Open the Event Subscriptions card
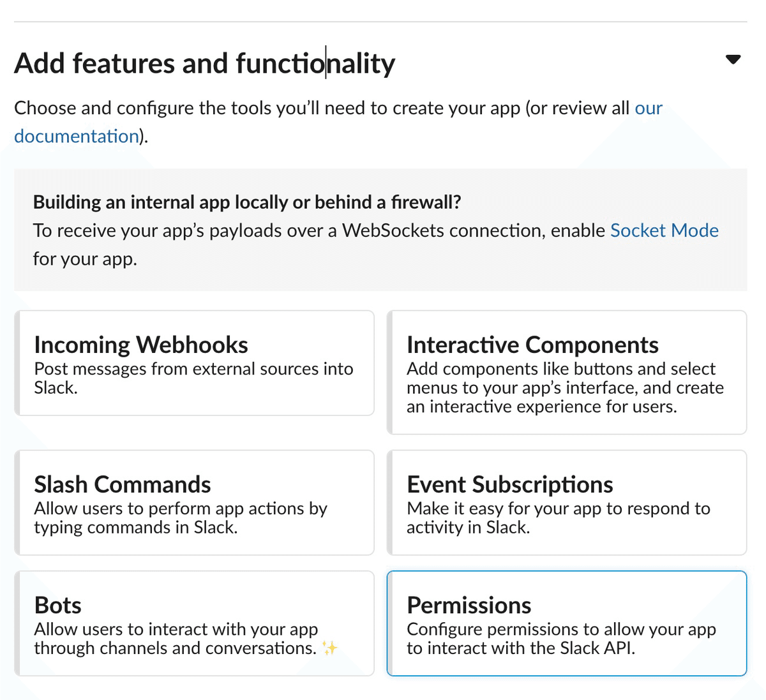The width and height of the screenshot is (766, 700). click(567, 503)
